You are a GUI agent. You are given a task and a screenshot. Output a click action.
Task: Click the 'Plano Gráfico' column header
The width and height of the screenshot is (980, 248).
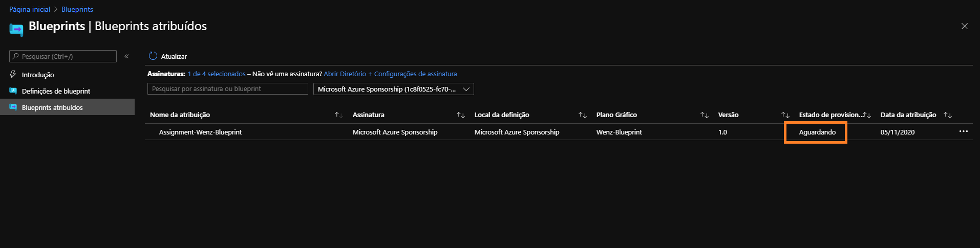click(616, 115)
